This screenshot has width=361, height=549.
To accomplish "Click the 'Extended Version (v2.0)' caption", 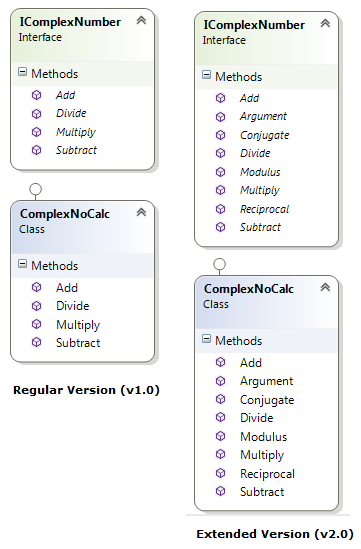I will (275, 534).
